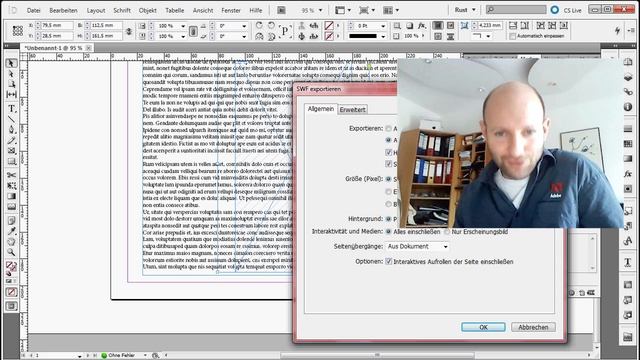Screen dimensions: 640x360
Task: Select the Pencil tool
Action: click(x=11, y=140)
